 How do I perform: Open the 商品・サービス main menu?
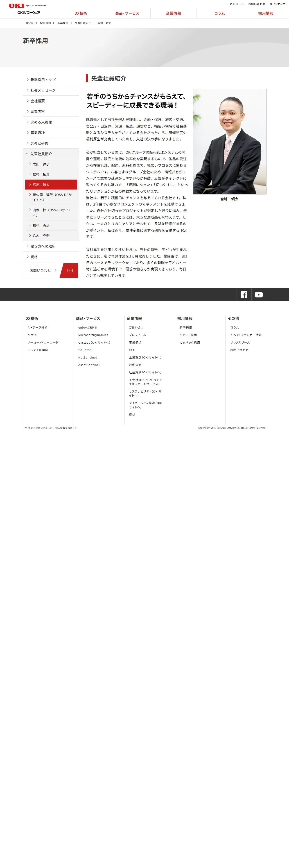click(x=127, y=14)
